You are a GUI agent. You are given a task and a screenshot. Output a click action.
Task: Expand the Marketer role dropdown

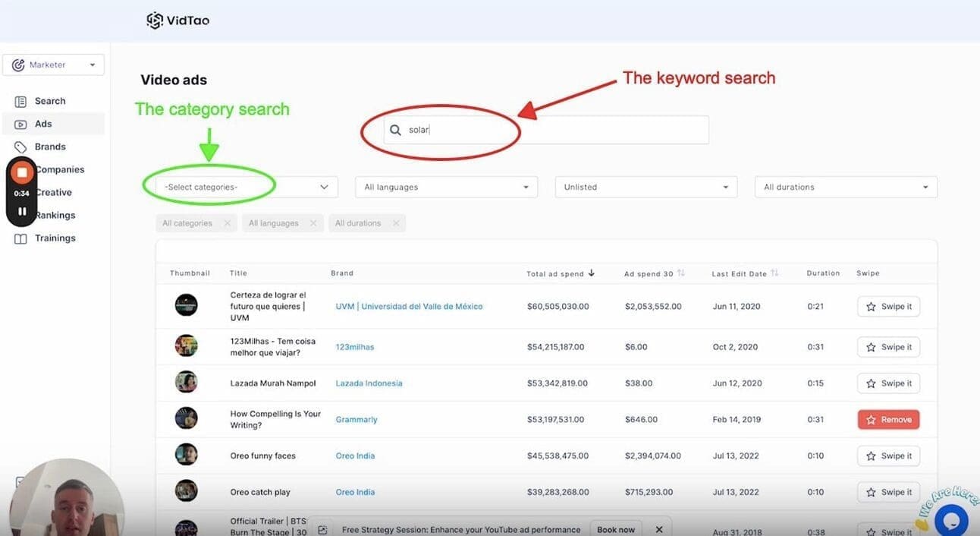coord(53,65)
